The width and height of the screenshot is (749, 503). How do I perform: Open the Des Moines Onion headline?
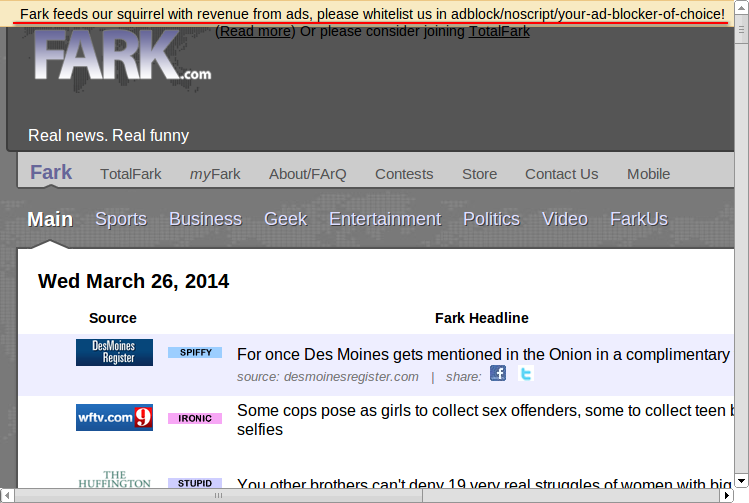[483, 354]
